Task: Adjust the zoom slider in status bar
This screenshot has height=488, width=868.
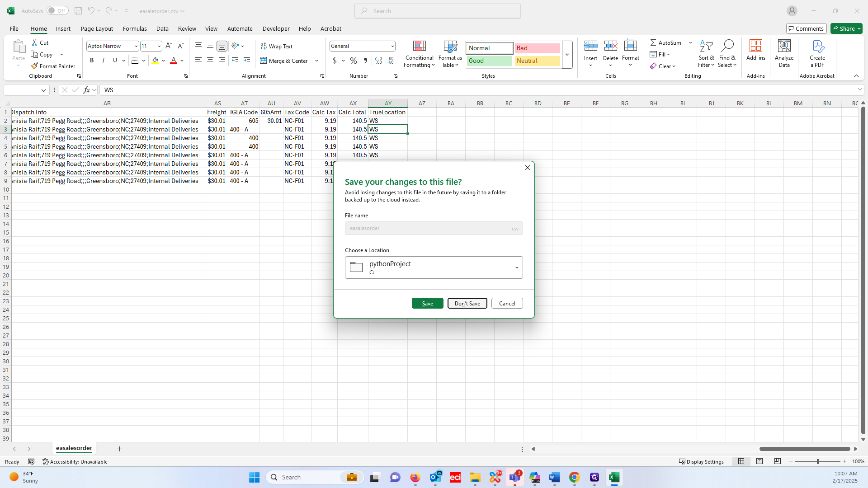Action: [x=817, y=461]
